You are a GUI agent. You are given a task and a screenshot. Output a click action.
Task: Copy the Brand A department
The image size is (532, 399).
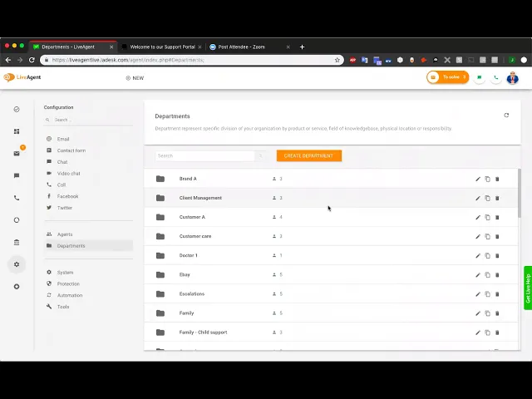point(488,179)
